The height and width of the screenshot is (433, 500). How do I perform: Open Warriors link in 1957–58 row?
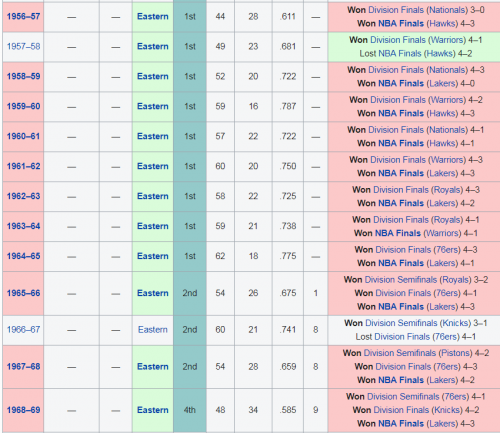click(x=446, y=40)
